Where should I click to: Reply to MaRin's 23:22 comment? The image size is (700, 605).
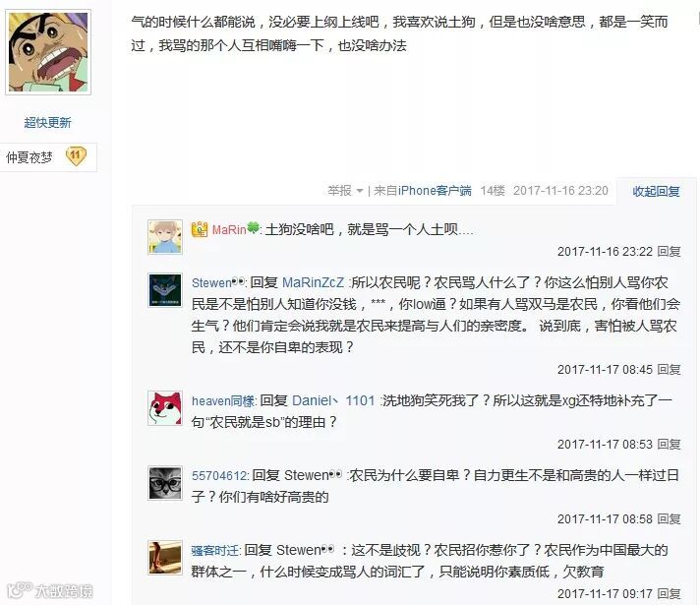(x=669, y=252)
